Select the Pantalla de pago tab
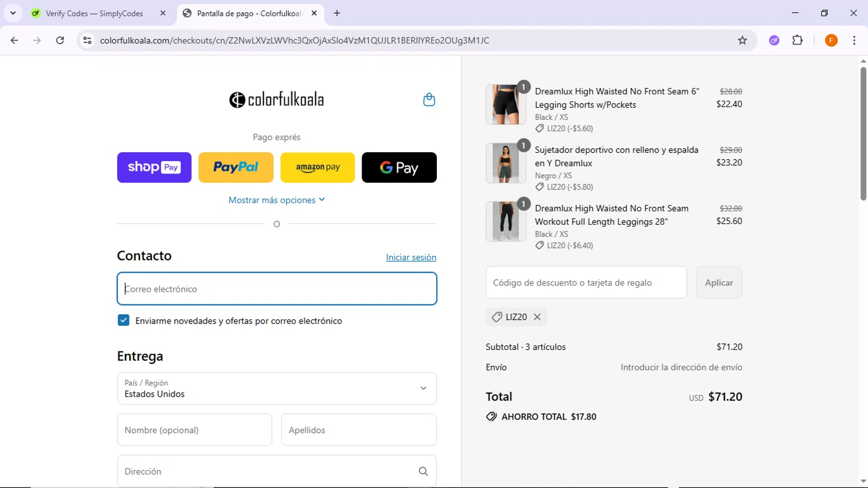868x488 pixels. (250, 13)
